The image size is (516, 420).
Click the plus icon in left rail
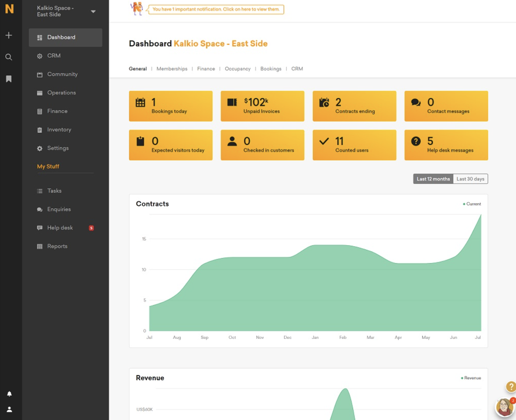[x=9, y=35]
